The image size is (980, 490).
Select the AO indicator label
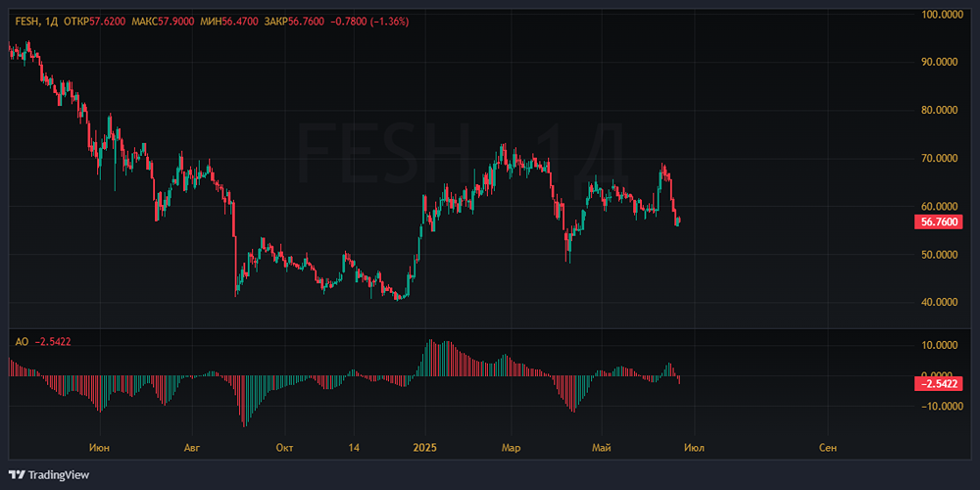(x=22, y=341)
